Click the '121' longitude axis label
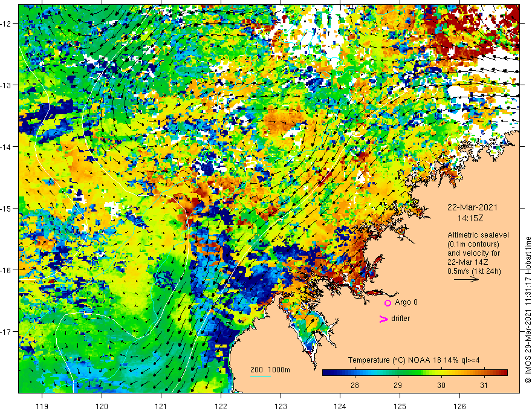 (161, 406)
